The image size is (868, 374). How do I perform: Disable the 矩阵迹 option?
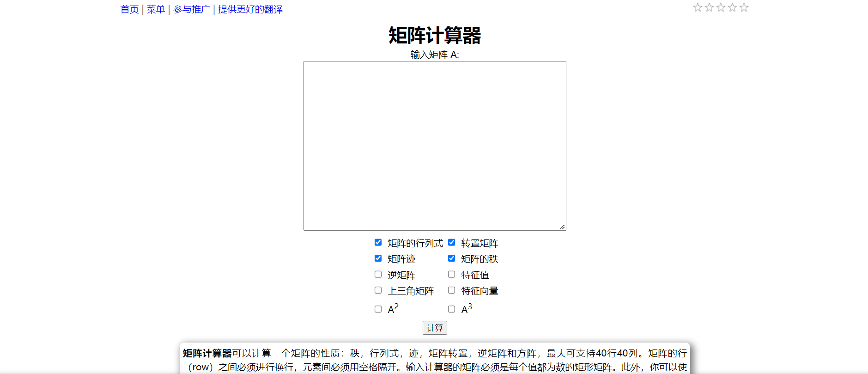378,258
